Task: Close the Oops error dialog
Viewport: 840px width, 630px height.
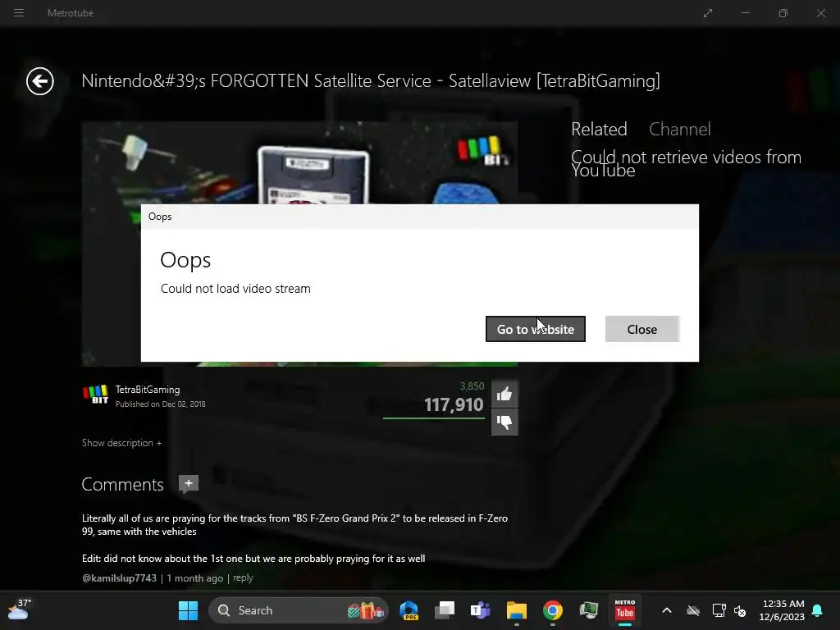Action: (642, 329)
